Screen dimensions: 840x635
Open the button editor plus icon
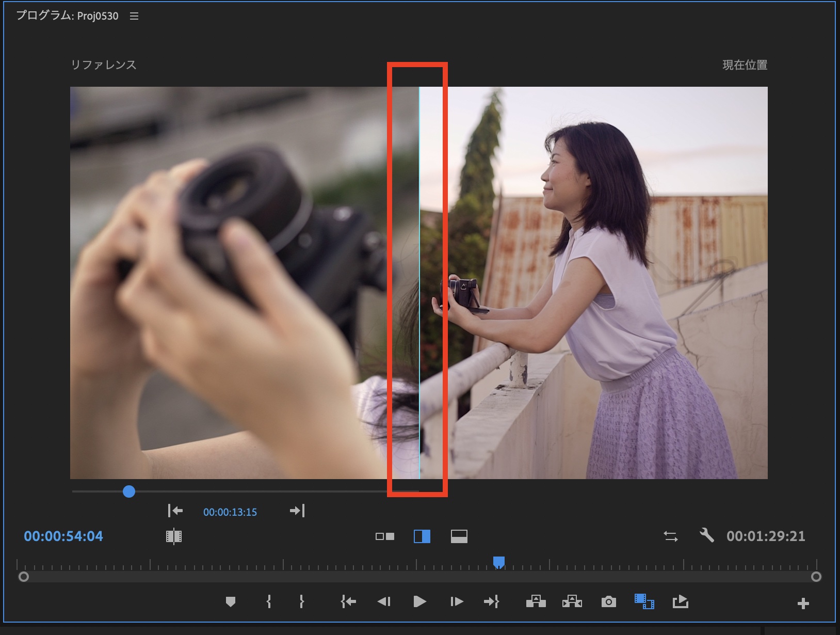(803, 604)
